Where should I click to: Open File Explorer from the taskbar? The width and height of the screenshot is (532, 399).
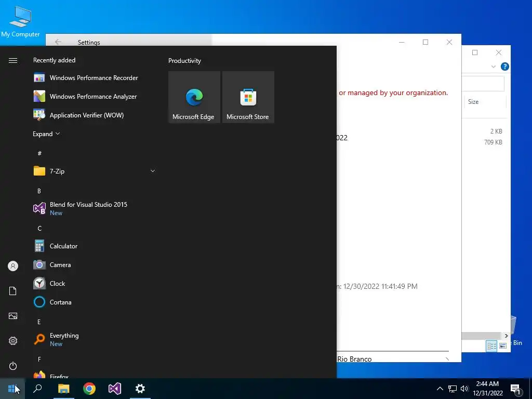pyautogui.click(x=63, y=389)
